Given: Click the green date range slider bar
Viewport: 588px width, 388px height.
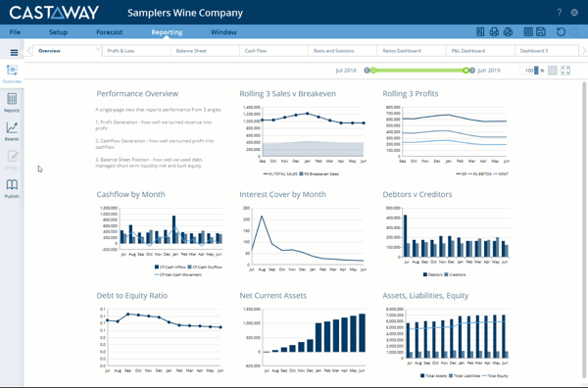Looking at the screenshot, I should tap(419, 71).
